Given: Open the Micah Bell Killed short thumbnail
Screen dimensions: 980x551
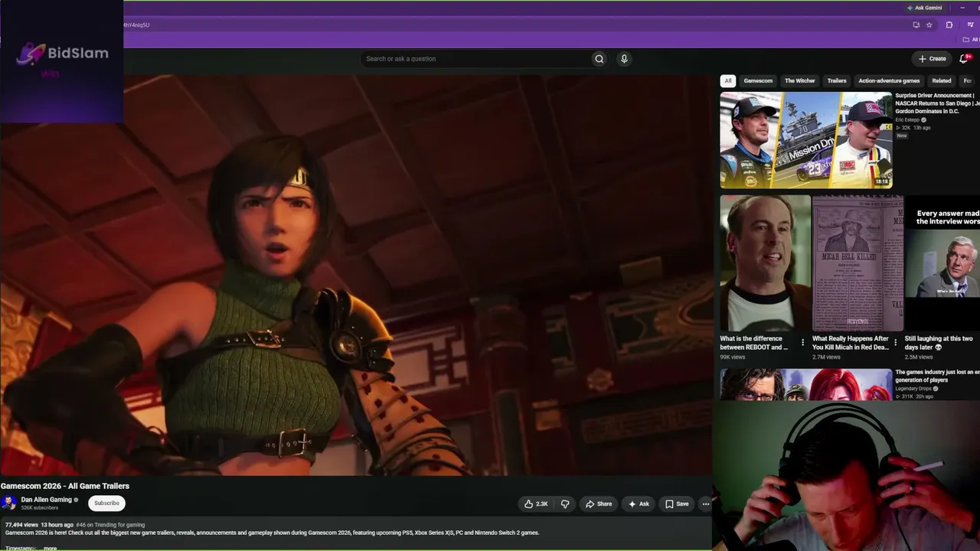Looking at the screenshot, I should pyautogui.click(x=857, y=262).
